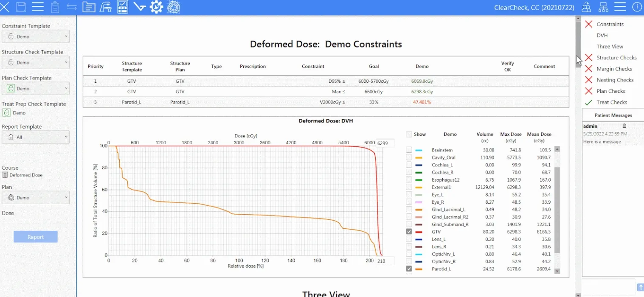Click the swap arrows icon in toolbar
The height and width of the screenshot is (297, 644).
(x=72, y=7)
